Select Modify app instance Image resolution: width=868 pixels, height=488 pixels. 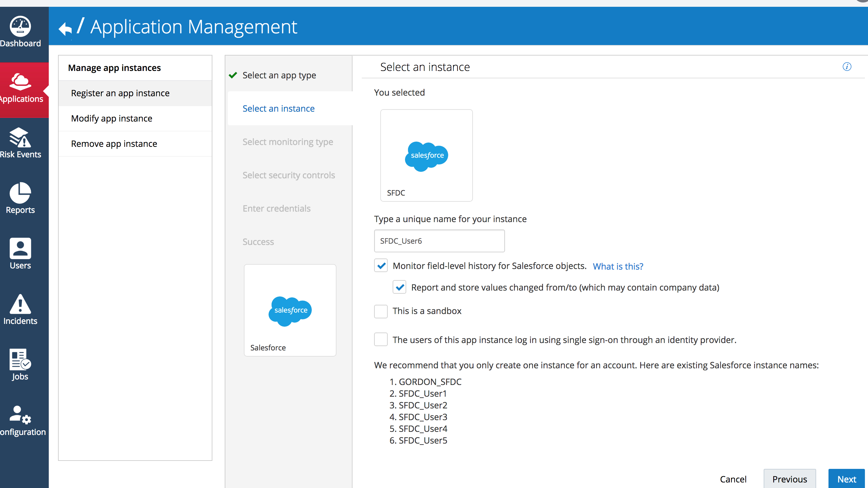pos(135,118)
